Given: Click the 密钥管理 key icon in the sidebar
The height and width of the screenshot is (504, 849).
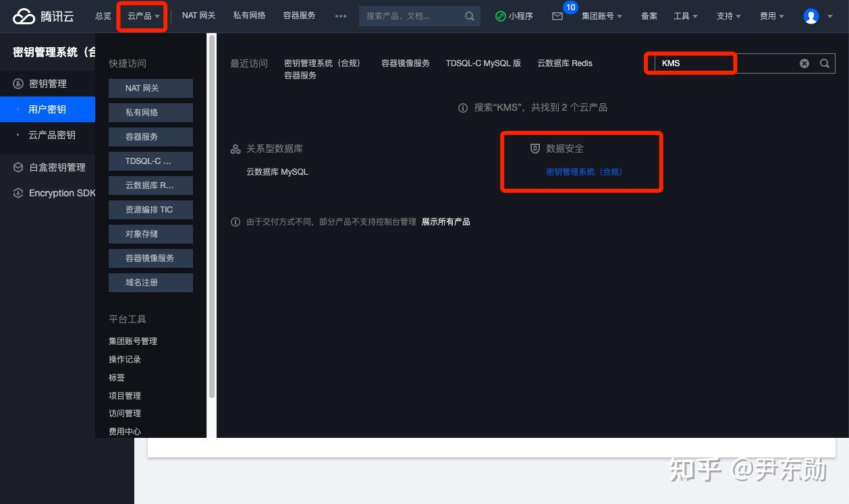Looking at the screenshot, I should point(18,83).
